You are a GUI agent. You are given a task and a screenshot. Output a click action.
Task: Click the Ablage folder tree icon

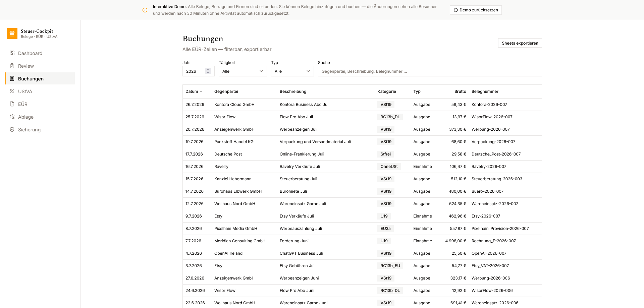12,117
